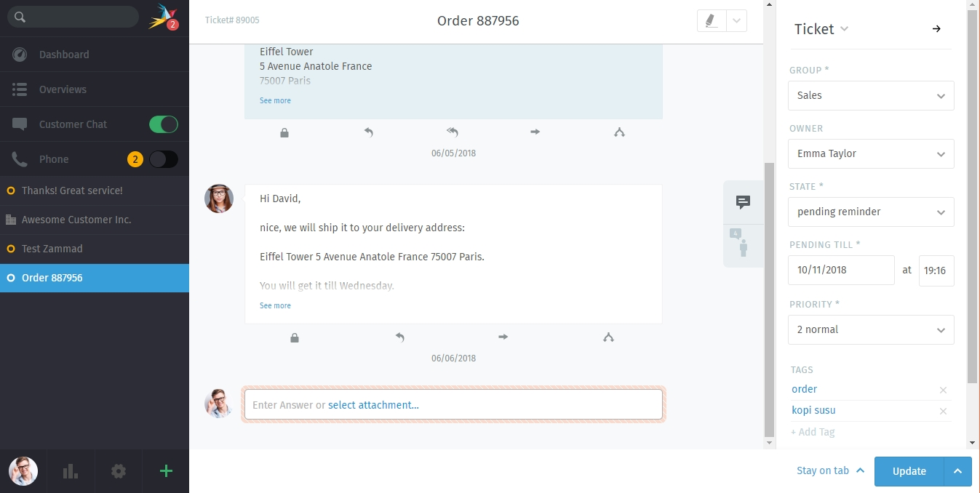
Task: Click the green plus to create new
Action: (166, 471)
